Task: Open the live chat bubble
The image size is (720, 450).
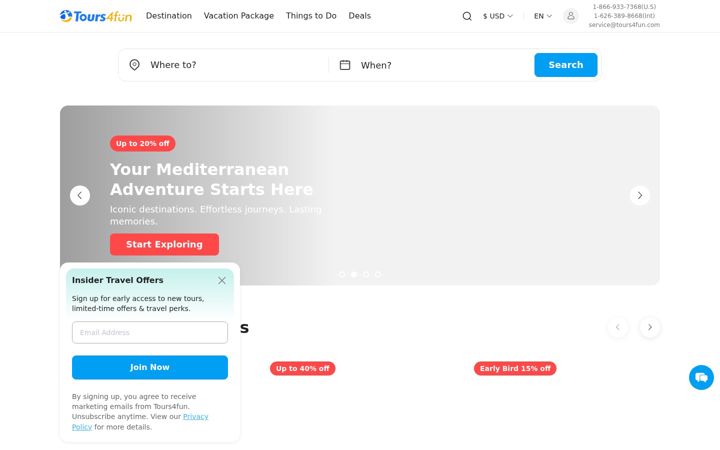Action: pos(701,377)
